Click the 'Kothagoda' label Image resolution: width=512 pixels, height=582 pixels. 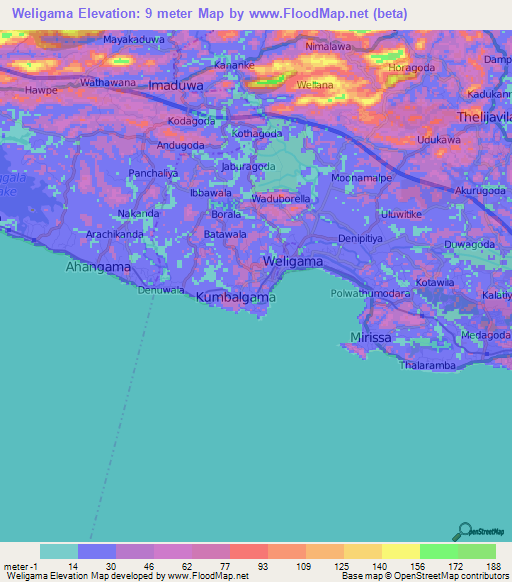[x=257, y=133]
